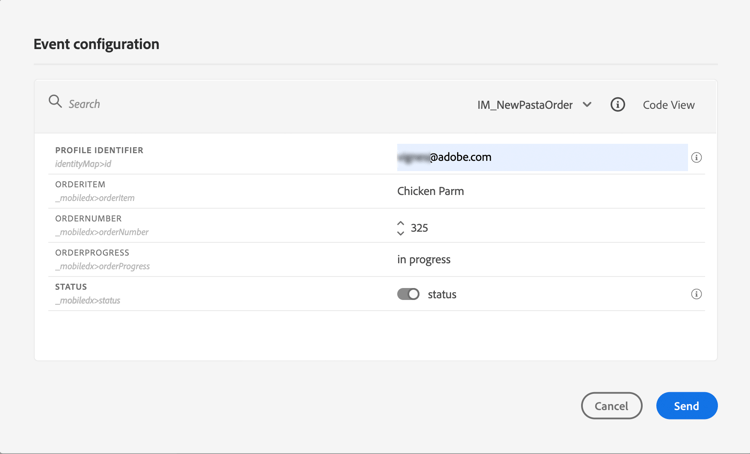
Task: Open the IM_NewPastaOrder dropdown
Action: 525,104
